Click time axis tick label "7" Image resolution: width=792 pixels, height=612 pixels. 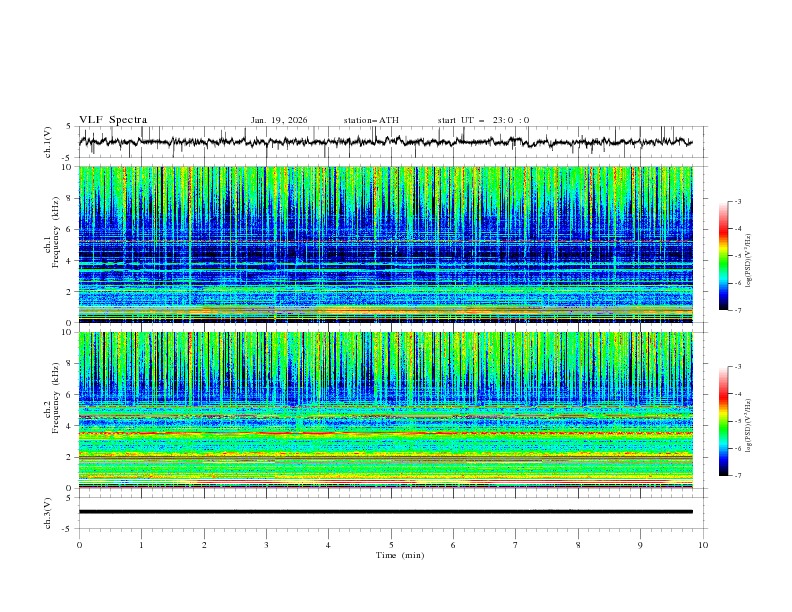pyautogui.click(x=516, y=545)
